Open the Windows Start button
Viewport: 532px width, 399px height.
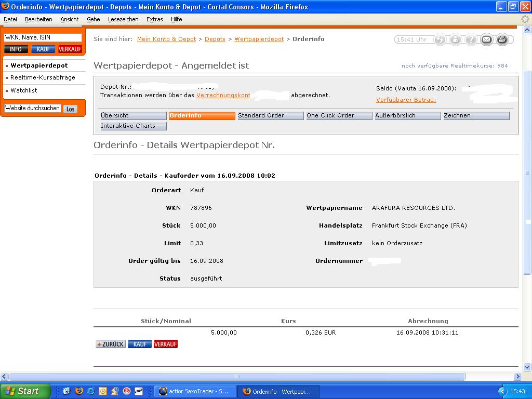(24, 391)
